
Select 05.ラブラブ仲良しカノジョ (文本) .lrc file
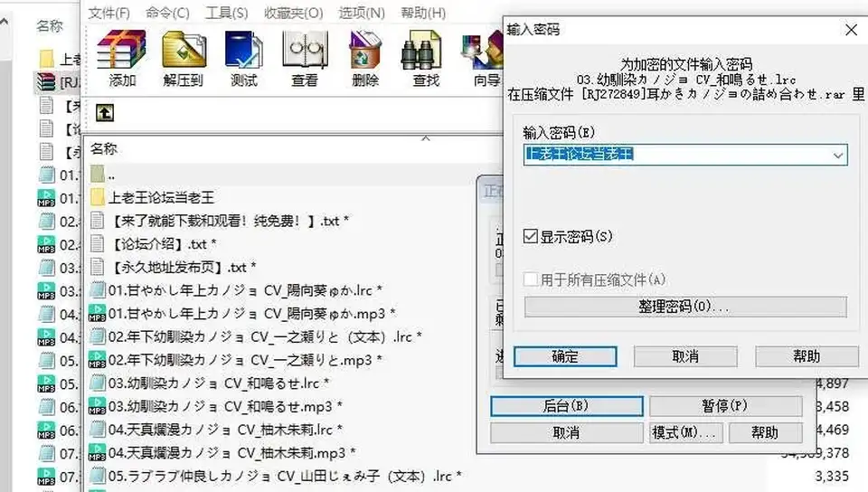pyautogui.click(x=276, y=476)
